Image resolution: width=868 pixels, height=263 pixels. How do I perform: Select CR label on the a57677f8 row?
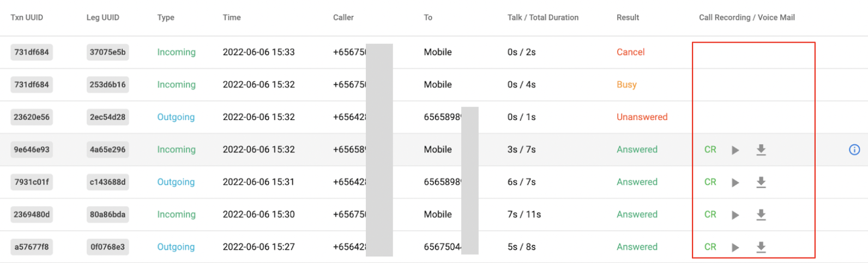(x=710, y=247)
